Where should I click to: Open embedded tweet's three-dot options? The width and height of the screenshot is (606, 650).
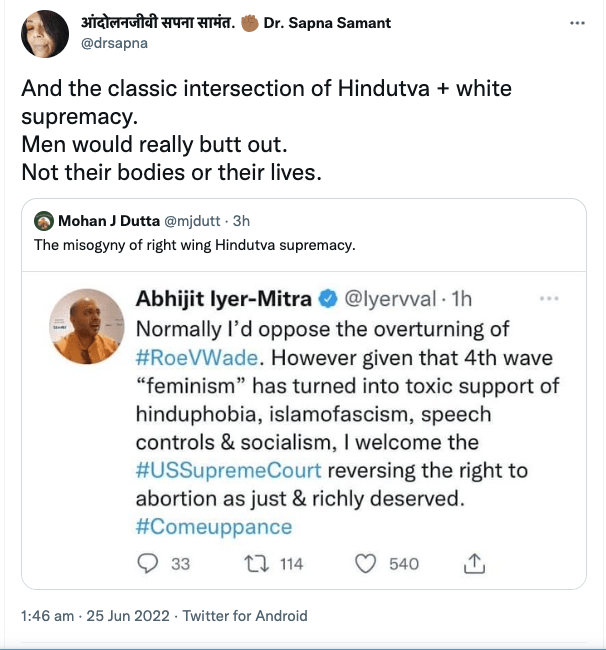pyautogui.click(x=549, y=299)
